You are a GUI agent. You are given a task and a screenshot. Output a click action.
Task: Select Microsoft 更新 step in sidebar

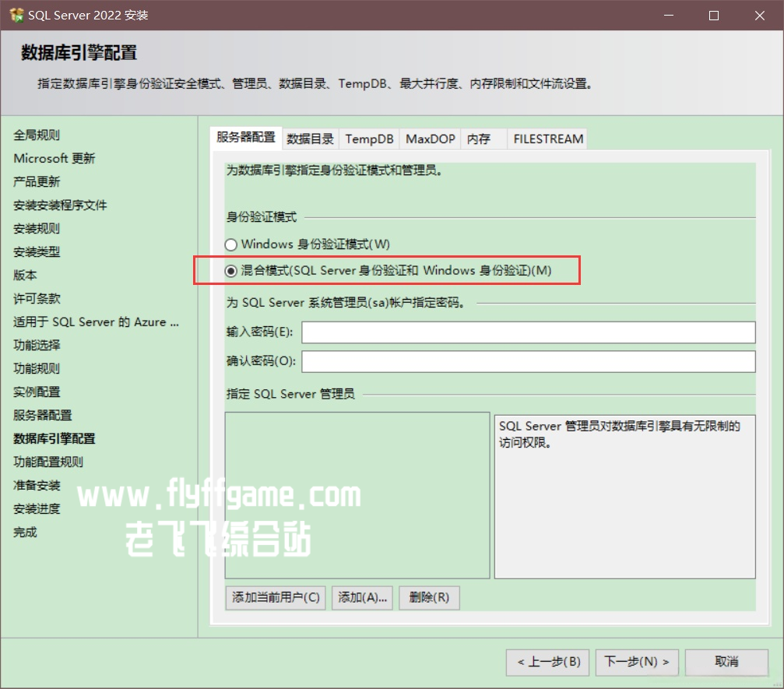click(x=54, y=159)
